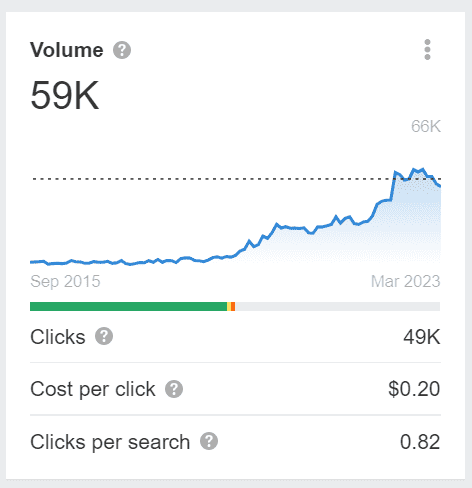Open the Volume help tooltip icon
Screen dimensions: 472x488
click(x=122, y=50)
